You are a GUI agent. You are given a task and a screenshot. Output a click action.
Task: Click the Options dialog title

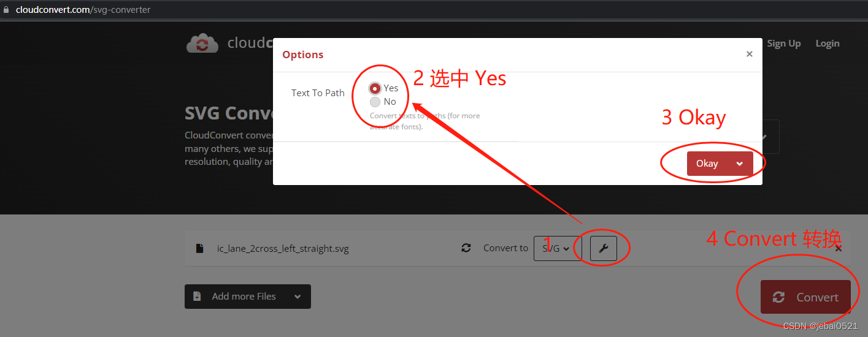tap(302, 55)
